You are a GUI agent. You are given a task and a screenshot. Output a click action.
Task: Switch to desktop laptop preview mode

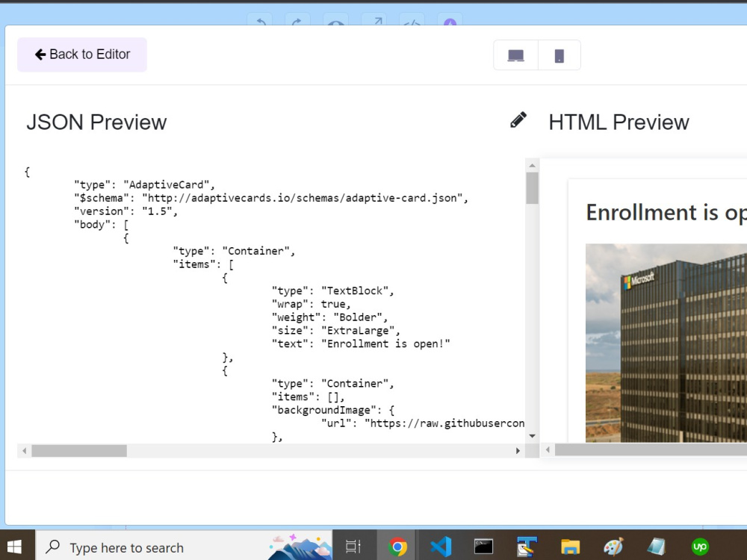point(516,55)
